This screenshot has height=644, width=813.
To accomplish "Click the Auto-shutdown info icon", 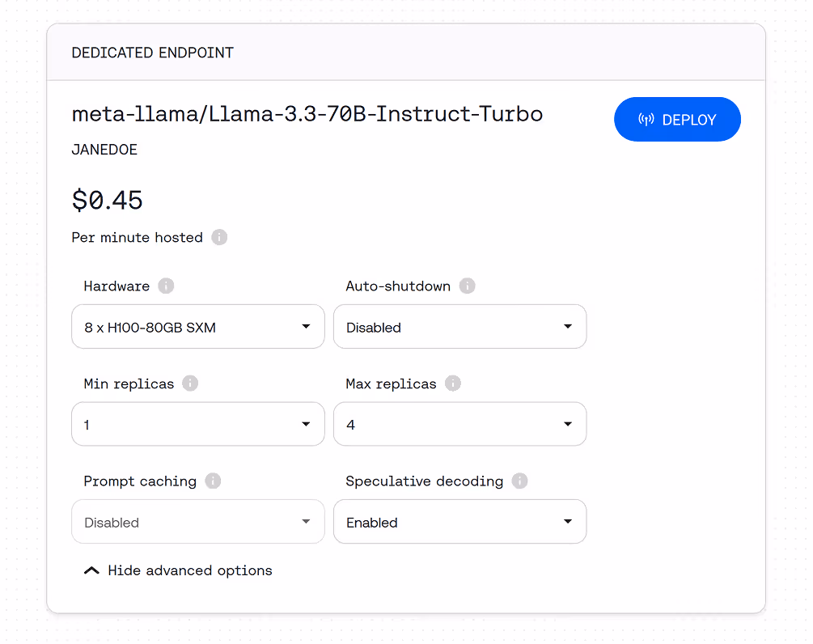I will pos(467,286).
